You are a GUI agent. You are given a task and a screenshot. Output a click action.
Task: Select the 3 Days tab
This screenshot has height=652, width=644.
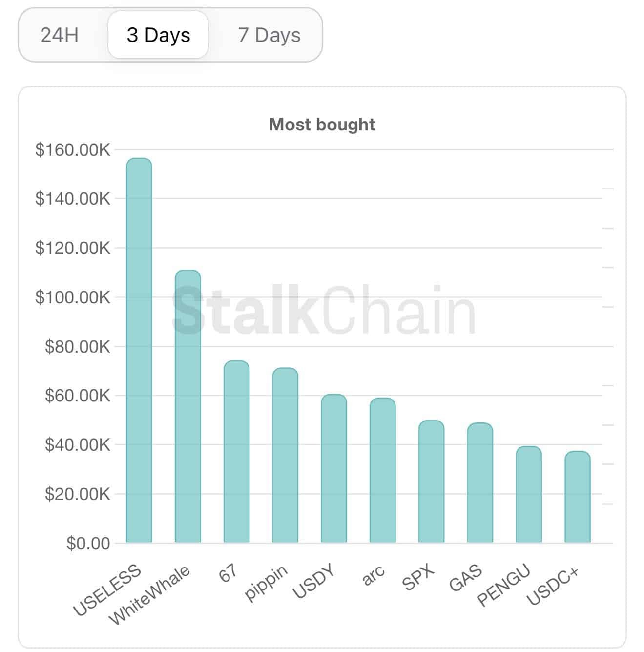click(158, 35)
